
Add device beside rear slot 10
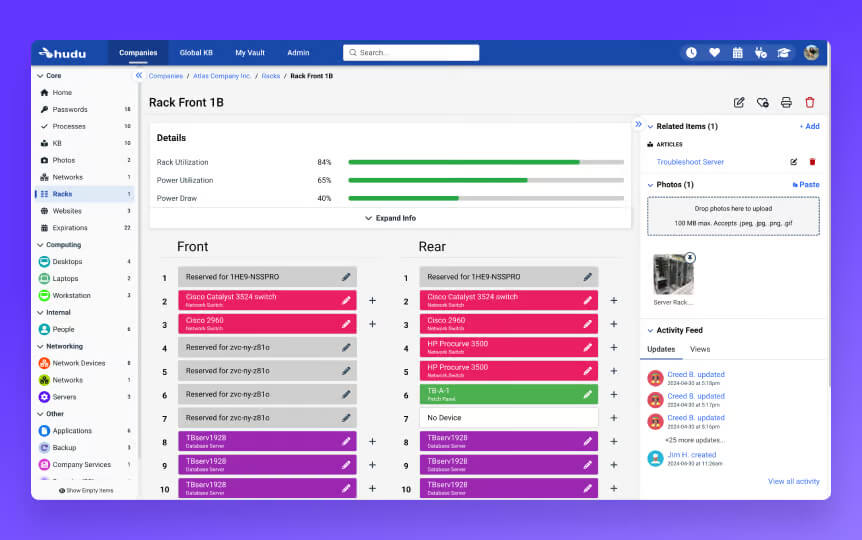(x=614, y=488)
